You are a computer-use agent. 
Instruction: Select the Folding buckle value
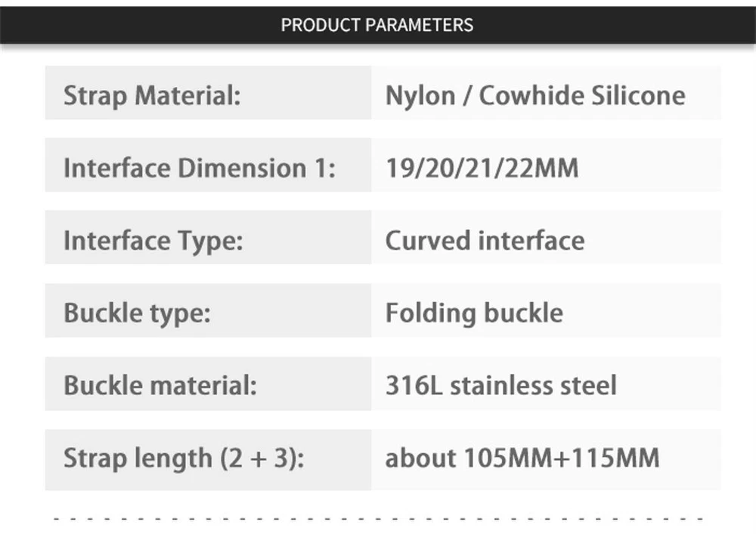click(x=474, y=313)
